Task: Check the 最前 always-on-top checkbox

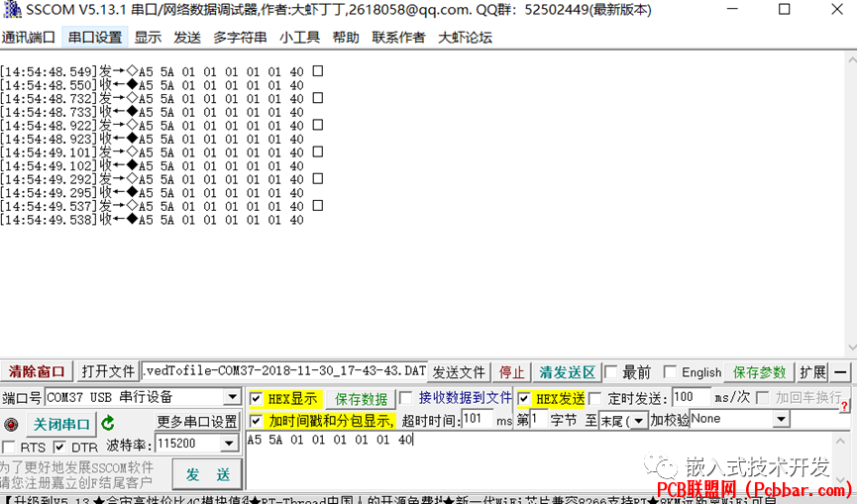Action: click(611, 372)
